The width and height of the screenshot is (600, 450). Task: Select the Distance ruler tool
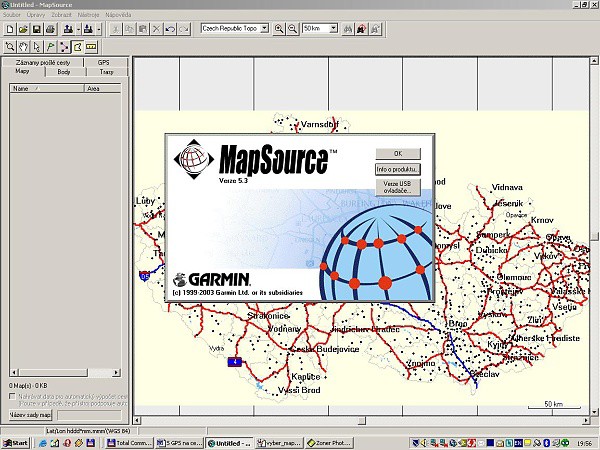pos(91,47)
